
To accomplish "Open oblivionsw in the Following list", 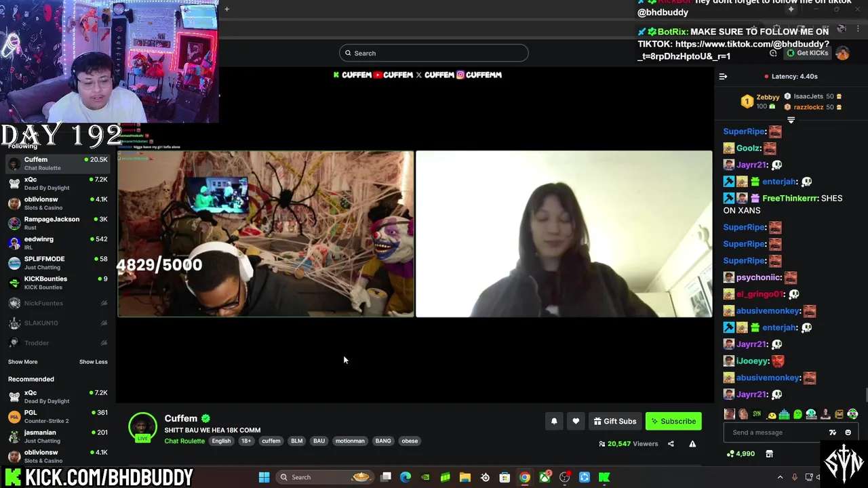I will 58,203.
